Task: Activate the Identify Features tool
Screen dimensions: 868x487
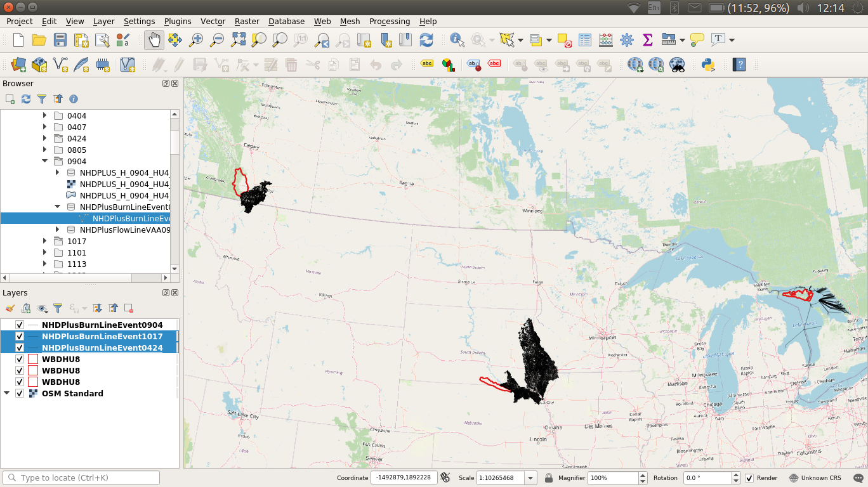Action: click(457, 40)
